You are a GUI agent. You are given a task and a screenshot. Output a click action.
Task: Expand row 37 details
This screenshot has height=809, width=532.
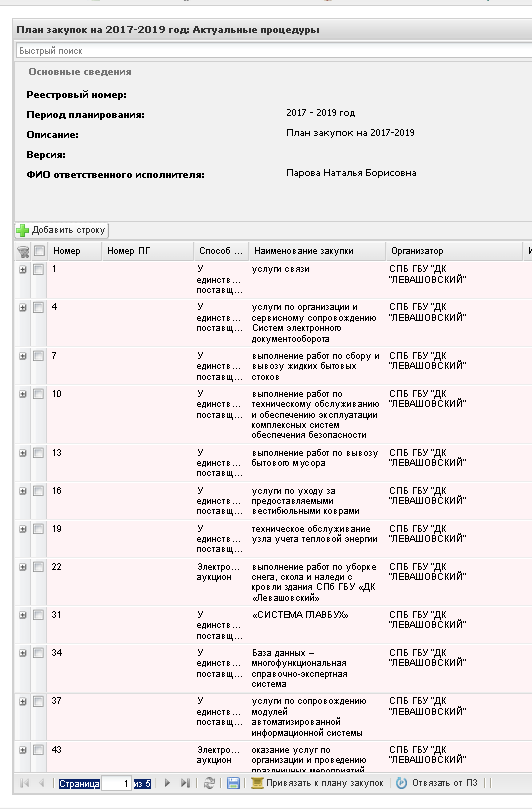pos(23,702)
